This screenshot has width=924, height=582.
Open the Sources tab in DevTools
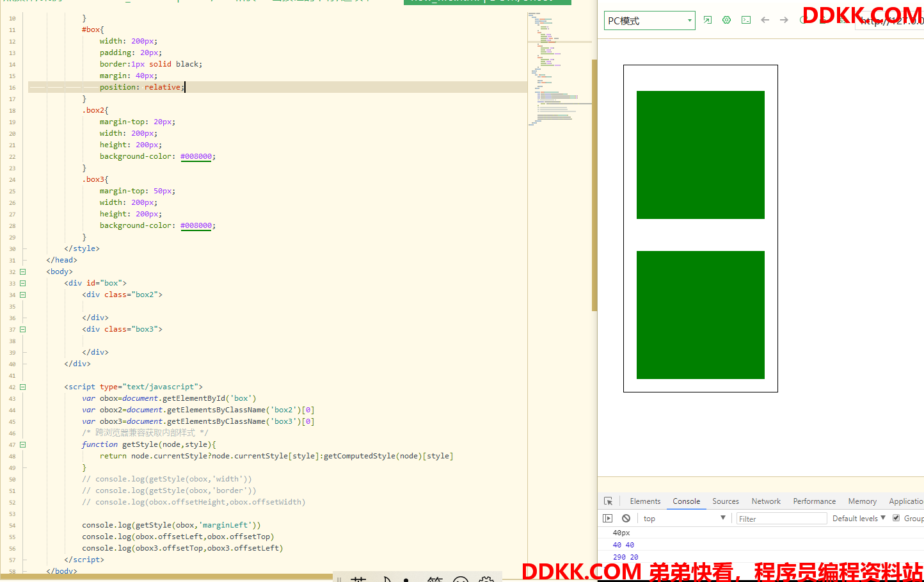726,501
